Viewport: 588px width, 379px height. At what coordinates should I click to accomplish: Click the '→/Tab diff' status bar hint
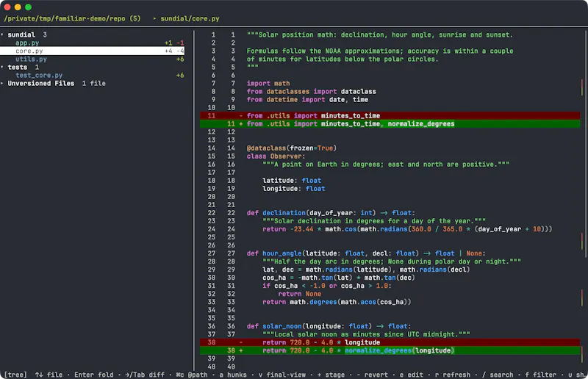click(145, 375)
